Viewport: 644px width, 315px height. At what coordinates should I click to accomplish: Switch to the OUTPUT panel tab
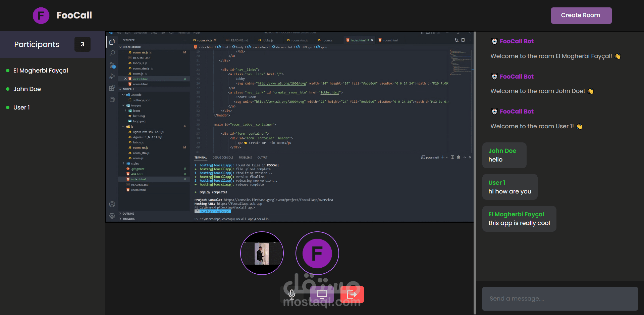[262, 157]
